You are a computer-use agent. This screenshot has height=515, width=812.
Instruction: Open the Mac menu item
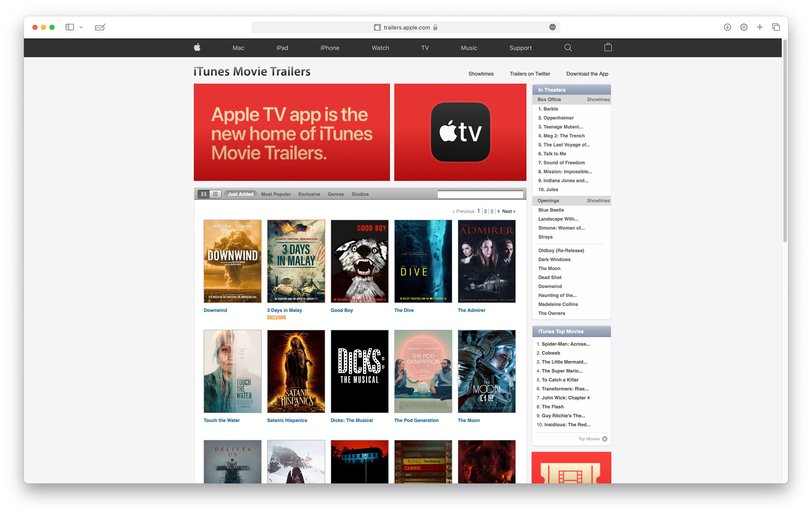point(238,48)
